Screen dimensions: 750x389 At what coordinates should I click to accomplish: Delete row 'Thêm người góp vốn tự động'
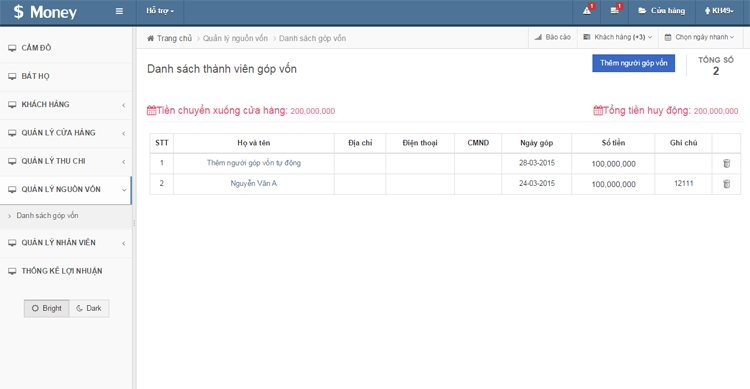pos(726,164)
